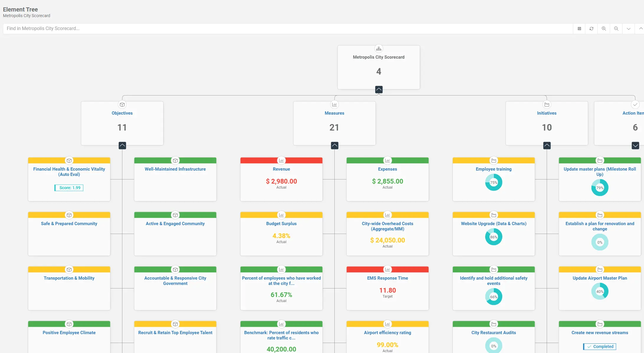Viewport: 644px width, 353px height.
Task: Click the refresh tree icon
Action: 592,29
